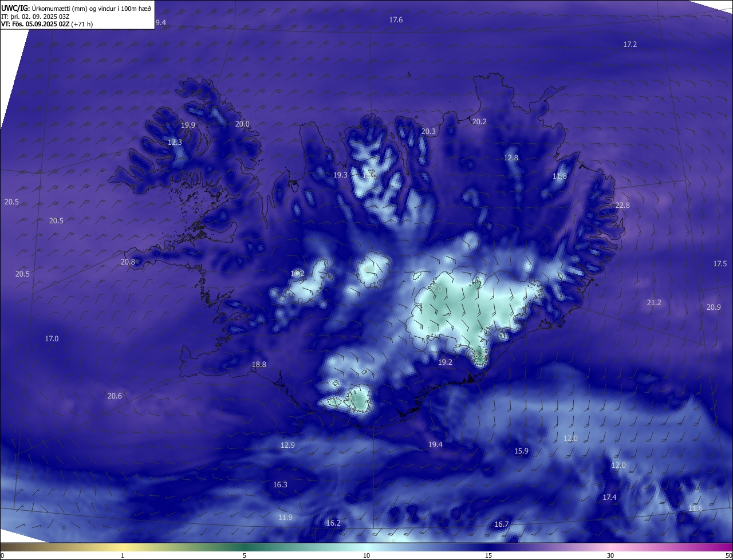The image size is (733, 560).
Task: Select the 20.2 value label
Action: [479, 122]
